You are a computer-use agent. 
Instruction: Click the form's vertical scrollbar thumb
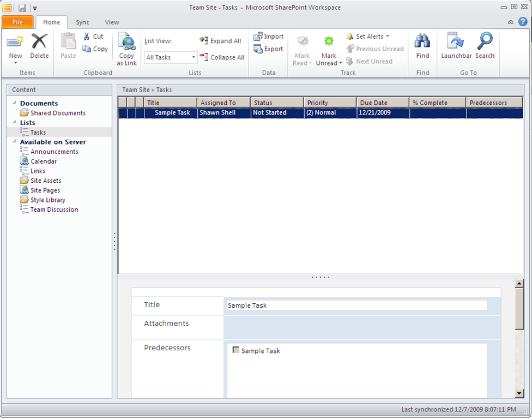[519, 308]
